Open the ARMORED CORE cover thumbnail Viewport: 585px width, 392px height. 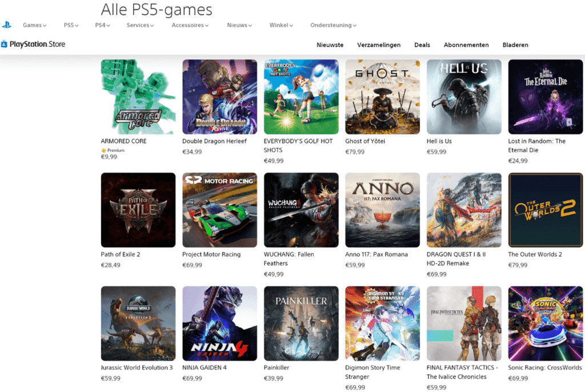tap(138, 97)
